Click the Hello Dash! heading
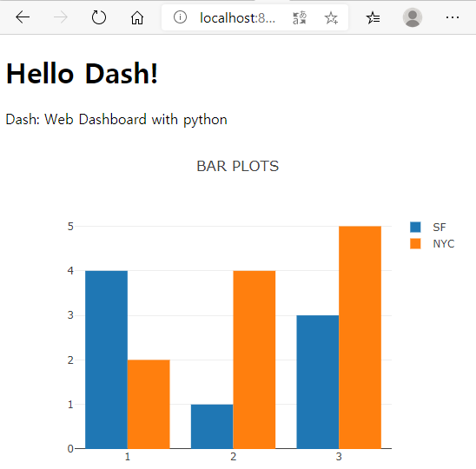 pos(82,74)
